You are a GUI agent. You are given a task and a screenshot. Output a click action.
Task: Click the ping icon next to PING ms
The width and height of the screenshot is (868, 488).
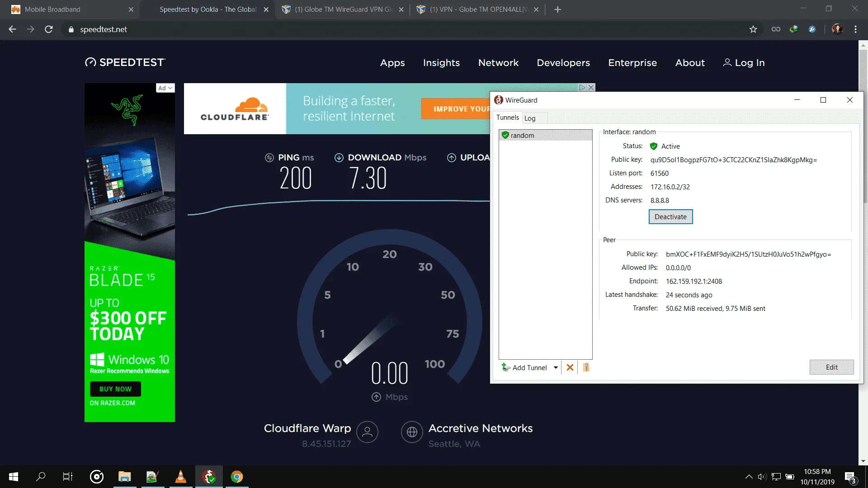point(269,158)
